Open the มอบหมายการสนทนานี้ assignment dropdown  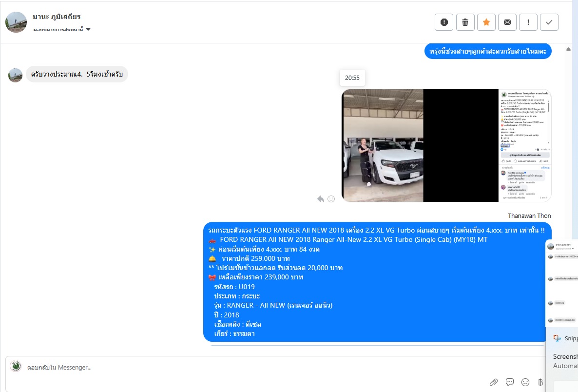62,30
